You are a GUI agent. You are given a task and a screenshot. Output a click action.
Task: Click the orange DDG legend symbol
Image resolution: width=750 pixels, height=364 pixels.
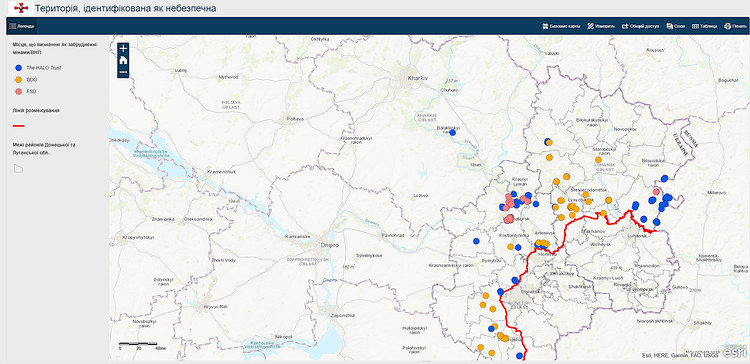tap(18, 80)
